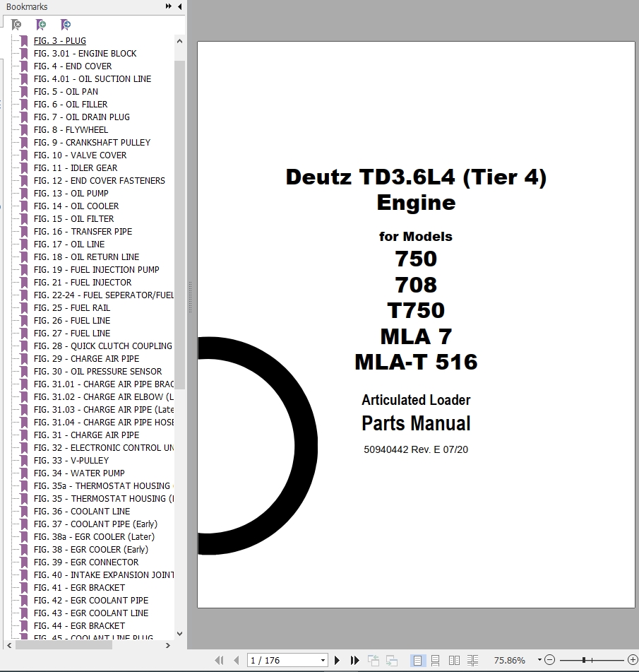The image size is (639, 672).
Task: Click the part number text 50940442 Rev. E 07/20
Action: click(x=416, y=449)
